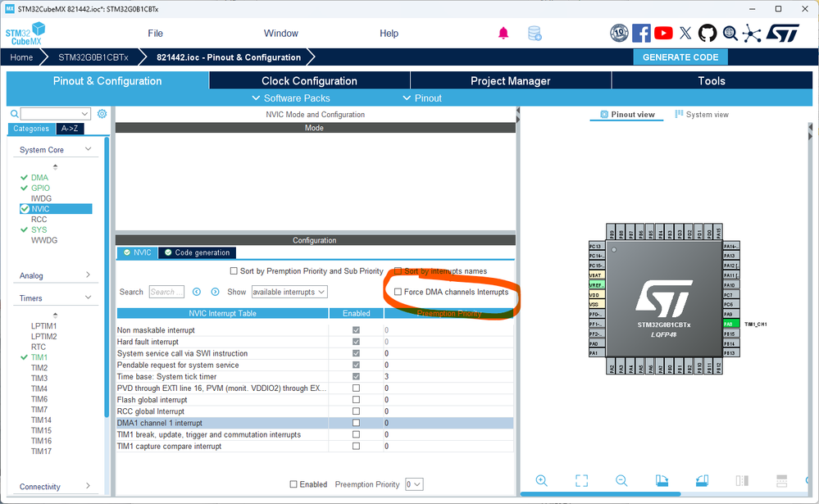Viewport: 819px width, 504px height.
Task: Select GPIO in System Core list
Action: click(x=40, y=188)
